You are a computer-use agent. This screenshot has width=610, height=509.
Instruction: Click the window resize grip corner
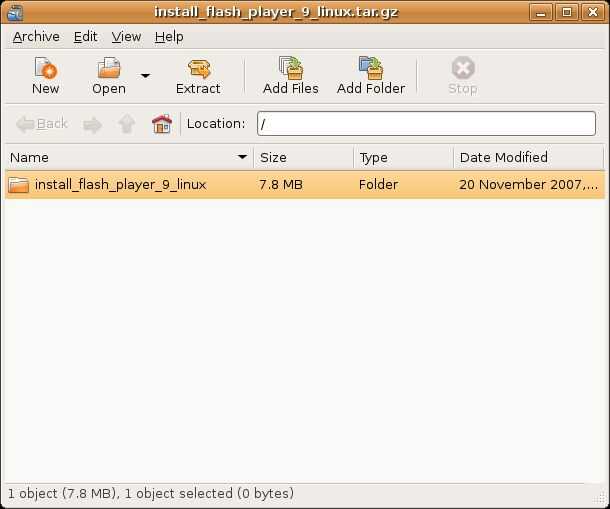tap(600, 498)
